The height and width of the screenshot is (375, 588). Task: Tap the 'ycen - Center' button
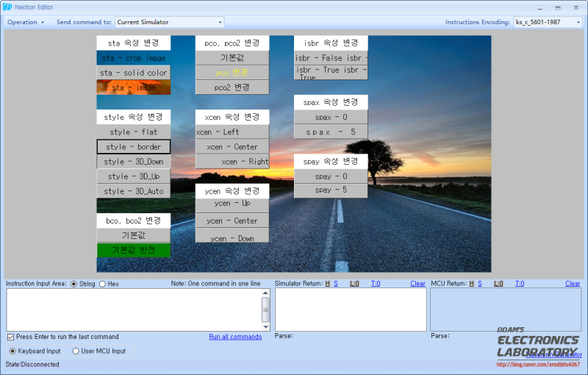[x=232, y=221]
